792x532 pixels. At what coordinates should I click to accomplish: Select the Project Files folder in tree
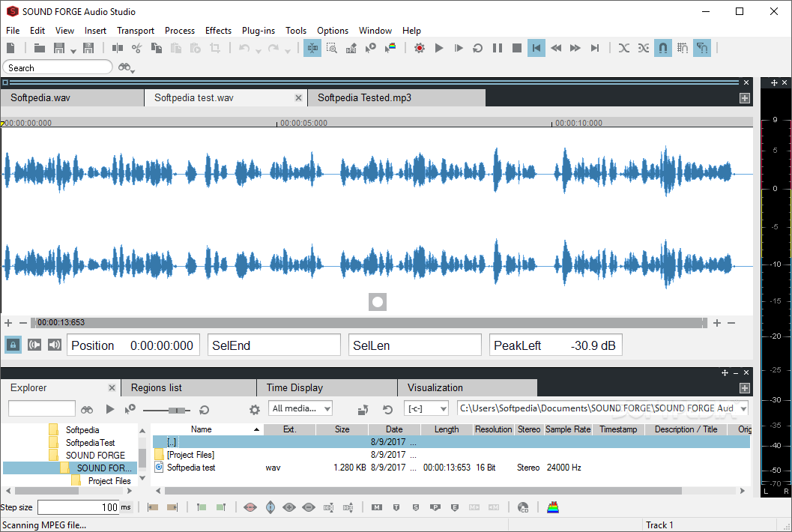click(x=109, y=481)
